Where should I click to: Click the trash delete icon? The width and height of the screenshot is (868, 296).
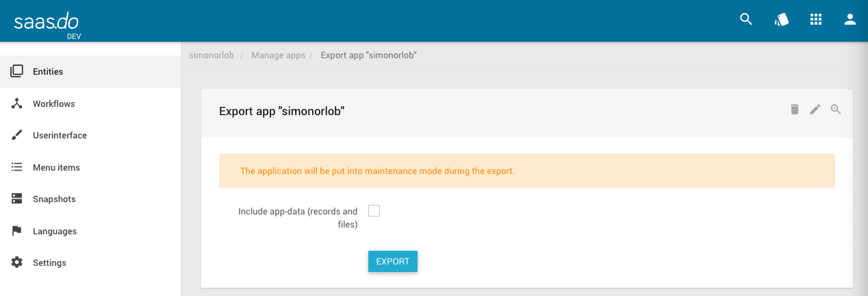(795, 109)
